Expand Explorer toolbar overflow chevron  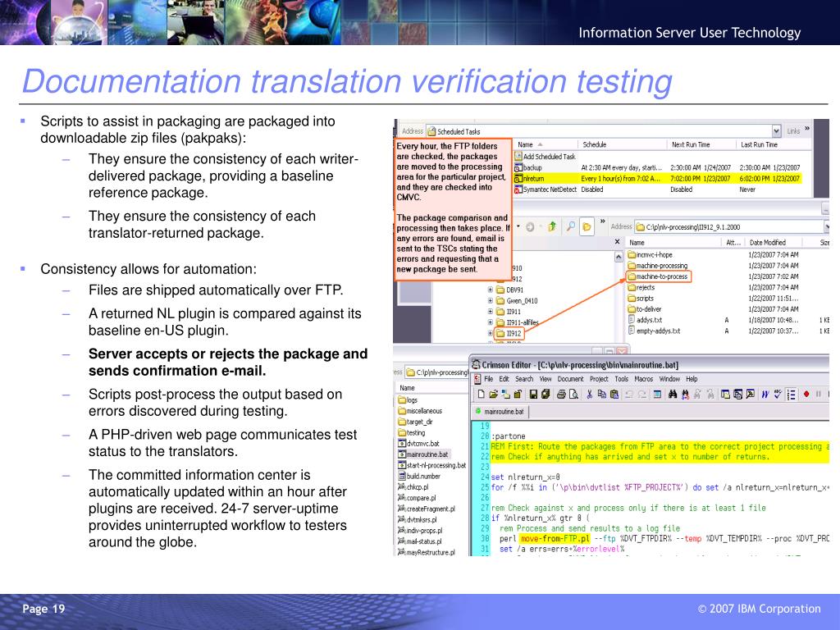[603, 221]
